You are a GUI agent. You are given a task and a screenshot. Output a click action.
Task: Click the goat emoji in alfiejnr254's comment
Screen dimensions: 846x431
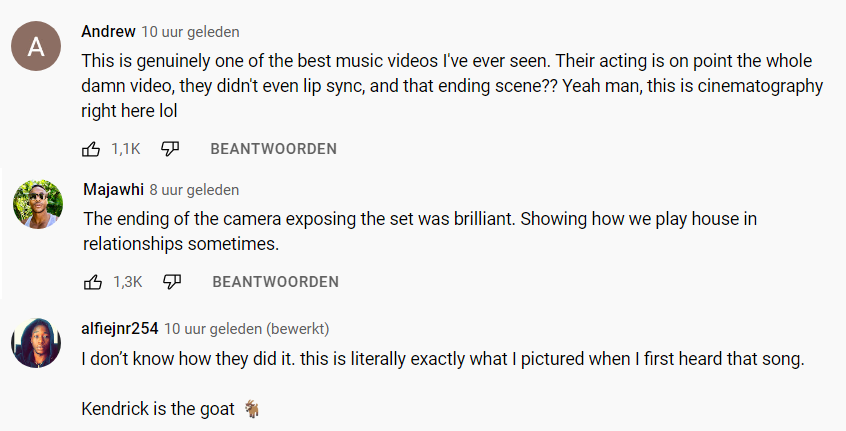pyautogui.click(x=252, y=409)
